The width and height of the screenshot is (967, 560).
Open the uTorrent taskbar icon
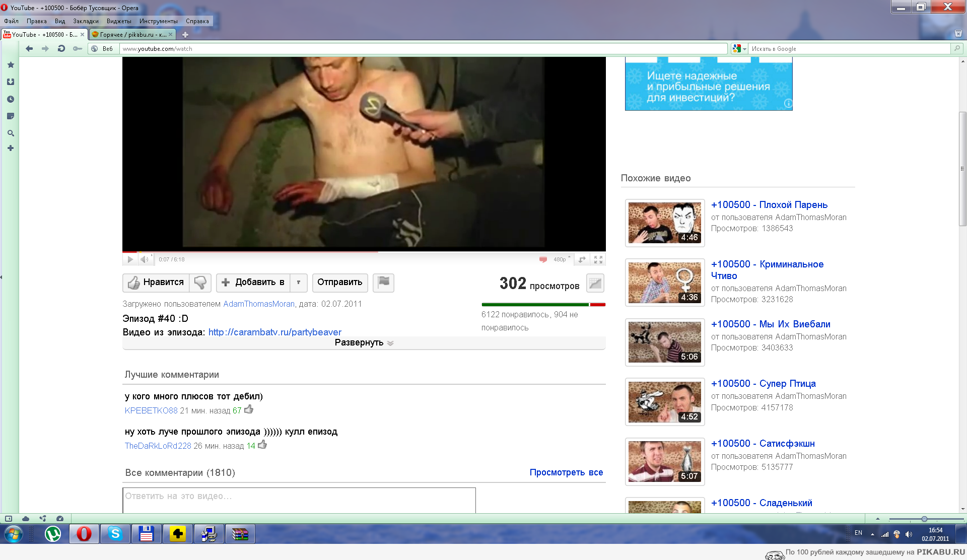click(53, 534)
